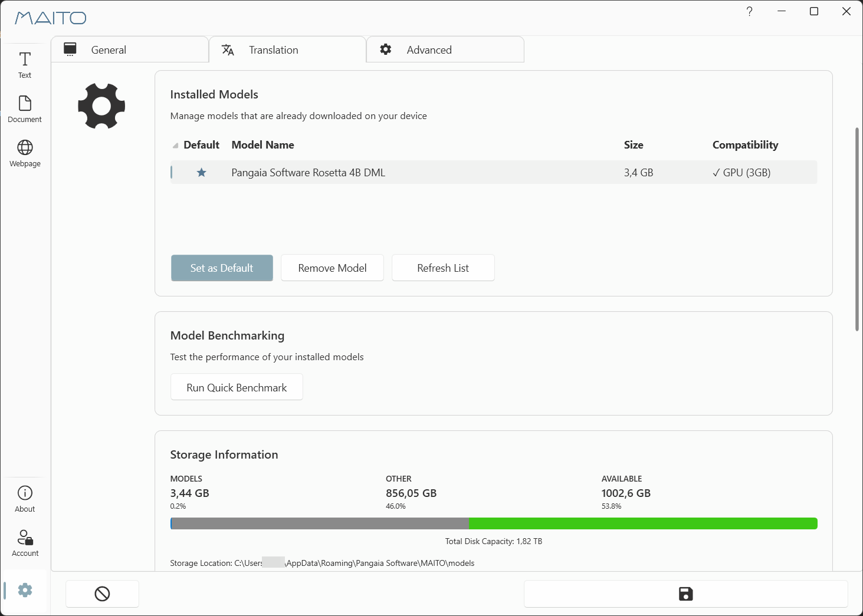Sort by Compatibility column header
This screenshot has height=616, width=863.
tap(745, 145)
